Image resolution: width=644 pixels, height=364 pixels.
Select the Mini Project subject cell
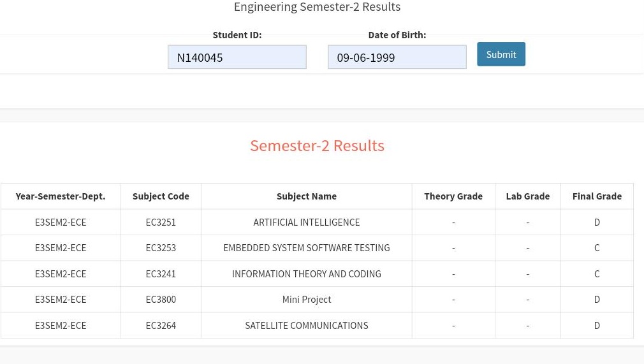coord(307,300)
